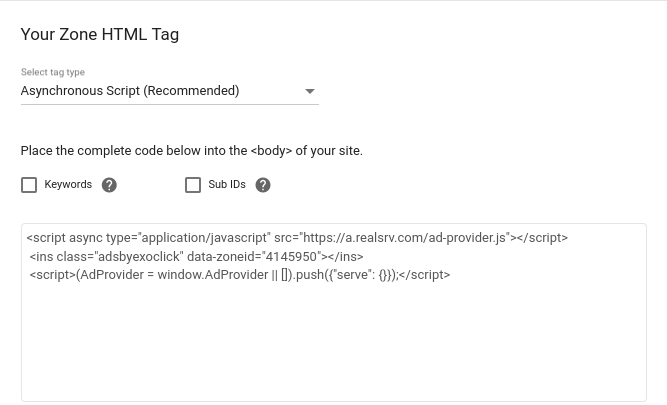
Task: Click the ins class line of code
Action: coord(196,257)
